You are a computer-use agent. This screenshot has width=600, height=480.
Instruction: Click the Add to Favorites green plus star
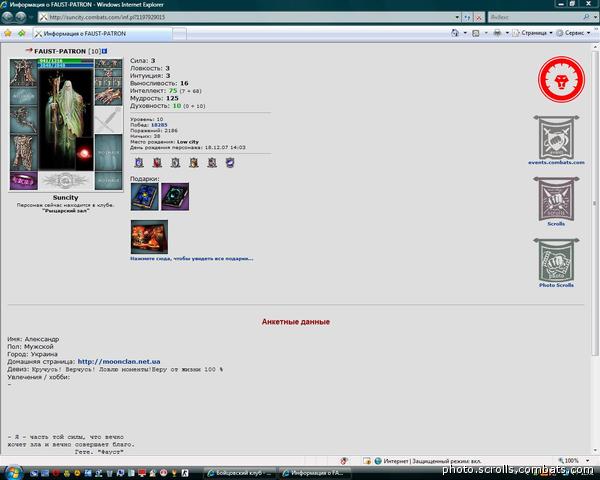[x=21, y=33]
